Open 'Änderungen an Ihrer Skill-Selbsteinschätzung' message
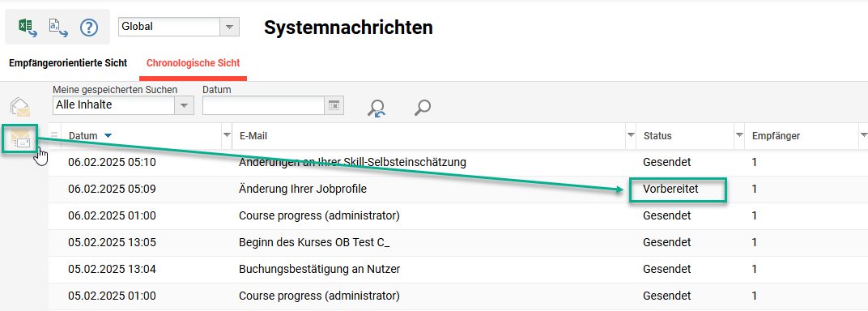This screenshot has width=868, height=311. click(x=352, y=163)
